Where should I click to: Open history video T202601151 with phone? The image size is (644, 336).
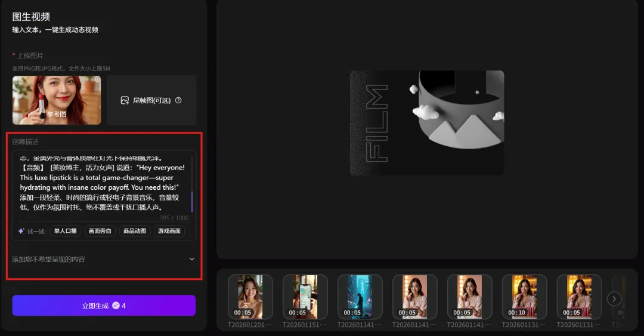[305, 297]
